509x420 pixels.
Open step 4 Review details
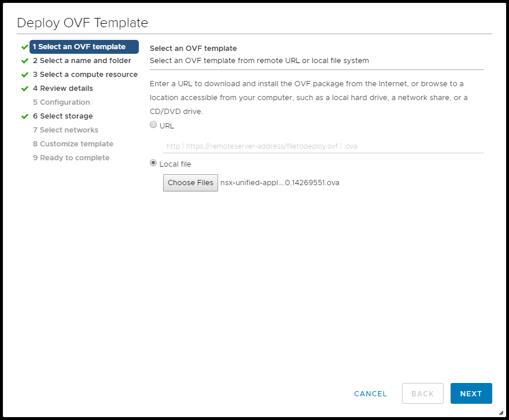[x=62, y=89]
